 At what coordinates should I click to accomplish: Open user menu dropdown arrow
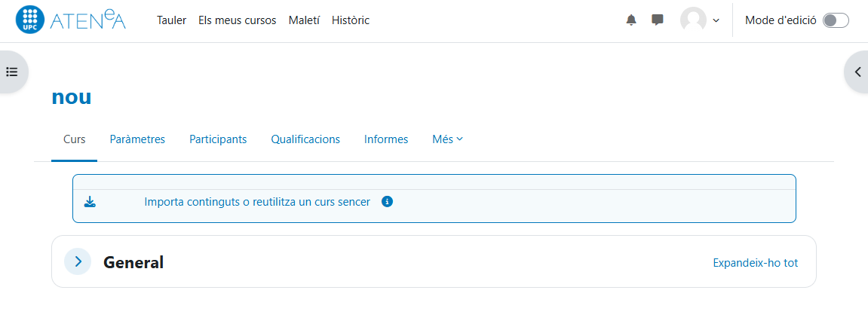[716, 20]
